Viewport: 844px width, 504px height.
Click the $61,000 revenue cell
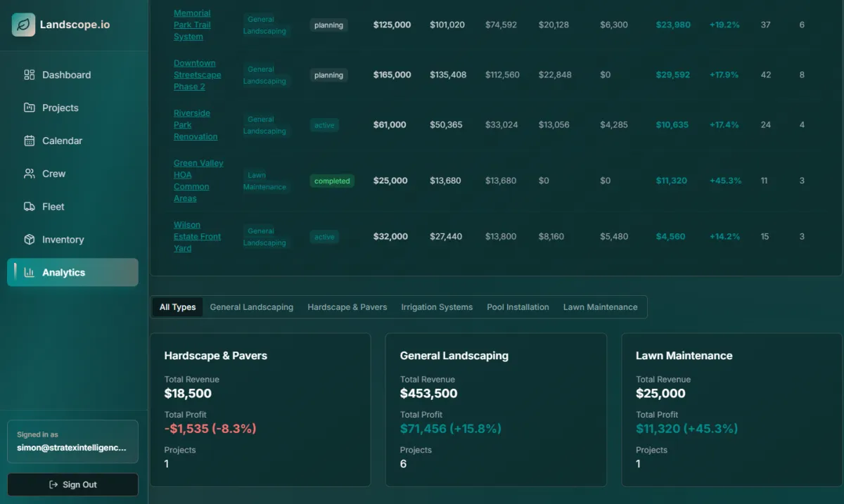point(390,124)
